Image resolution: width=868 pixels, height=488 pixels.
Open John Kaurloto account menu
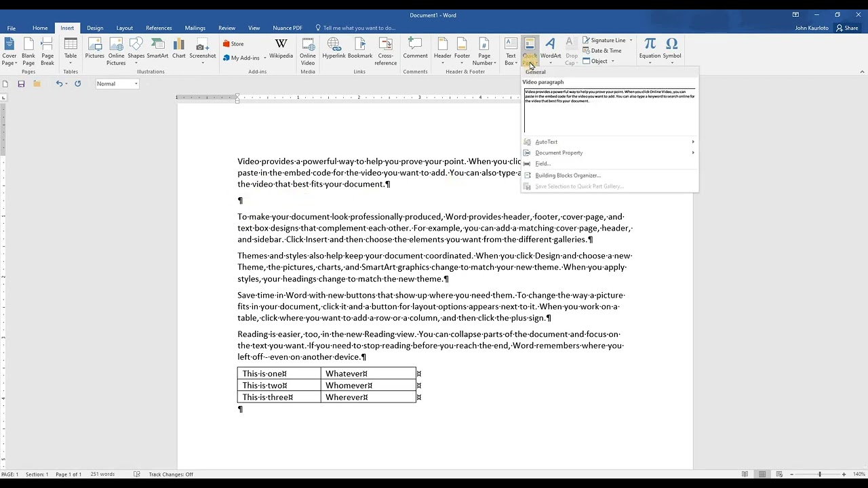[x=811, y=28]
